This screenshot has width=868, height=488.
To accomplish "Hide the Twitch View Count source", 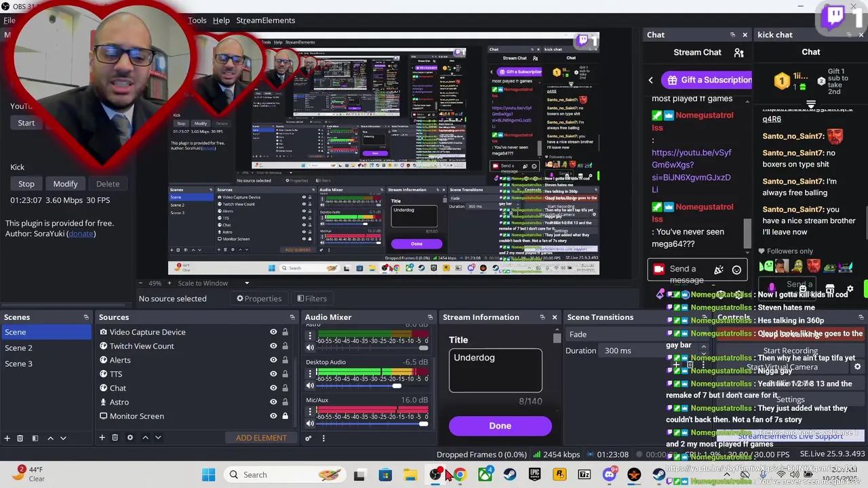I will click(273, 346).
